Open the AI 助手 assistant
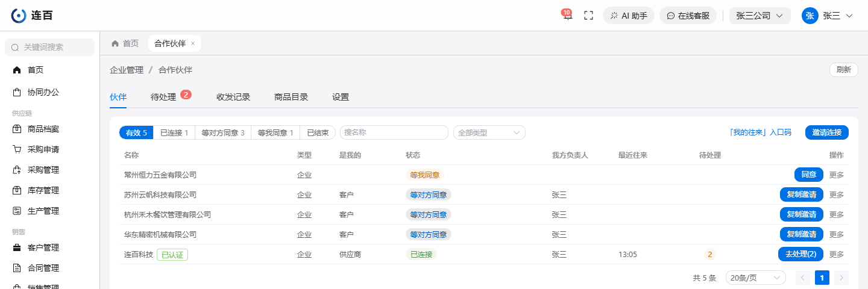The height and width of the screenshot is (289, 868). [x=629, y=16]
